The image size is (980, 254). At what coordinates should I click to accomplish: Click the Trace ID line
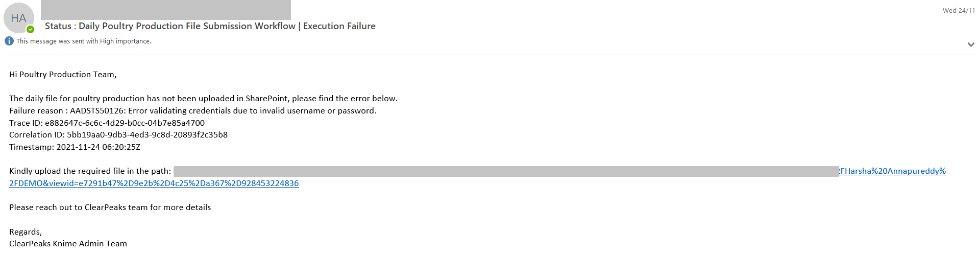click(107, 123)
